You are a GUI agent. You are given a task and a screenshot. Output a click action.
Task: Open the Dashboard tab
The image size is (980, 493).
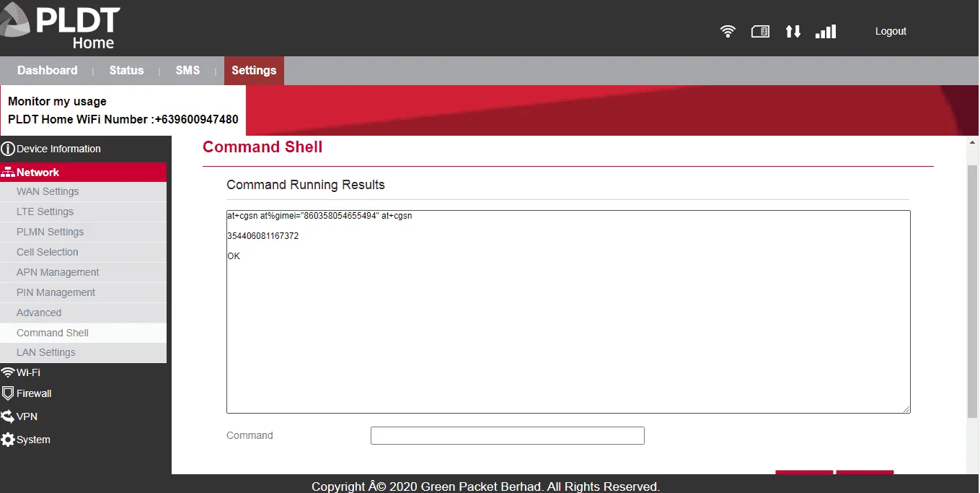[x=48, y=70]
